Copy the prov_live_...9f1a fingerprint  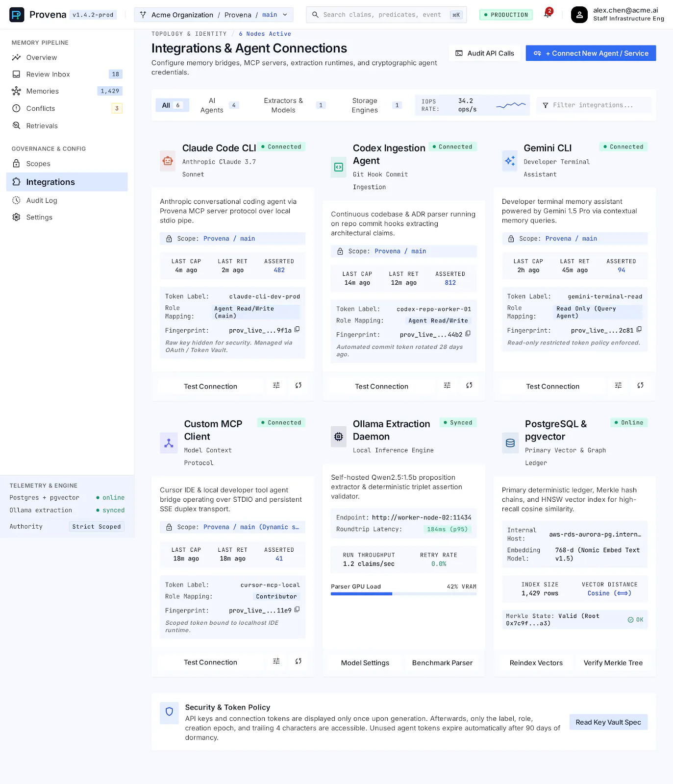[x=297, y=330]
